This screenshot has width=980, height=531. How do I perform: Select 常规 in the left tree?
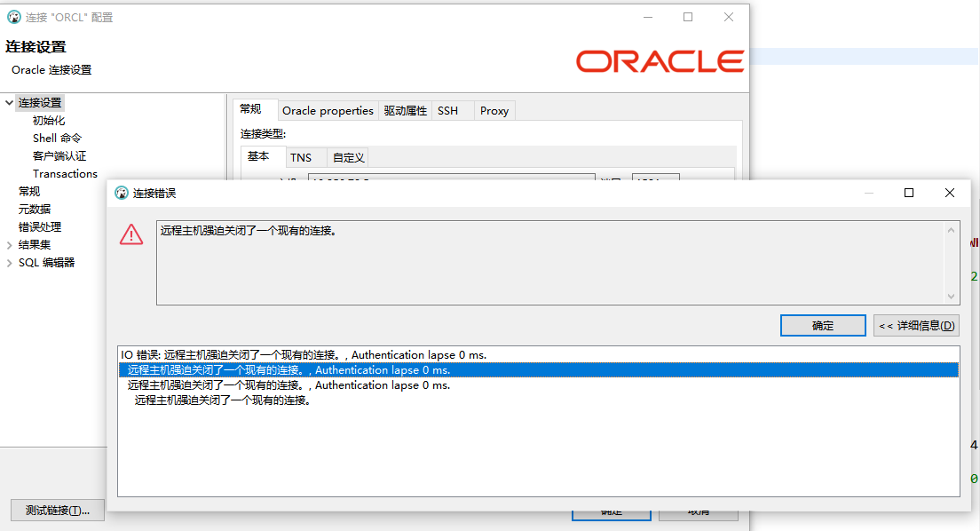click(29, 192)
